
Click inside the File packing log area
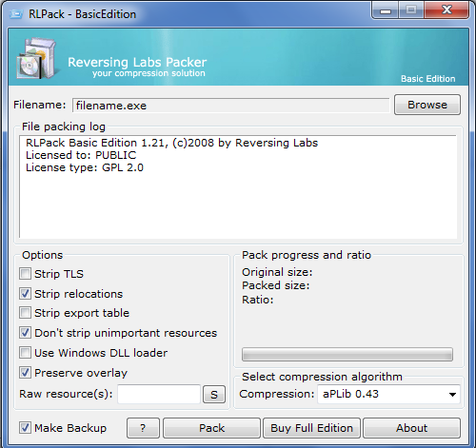pyautogui.click(x=238, y=187)
